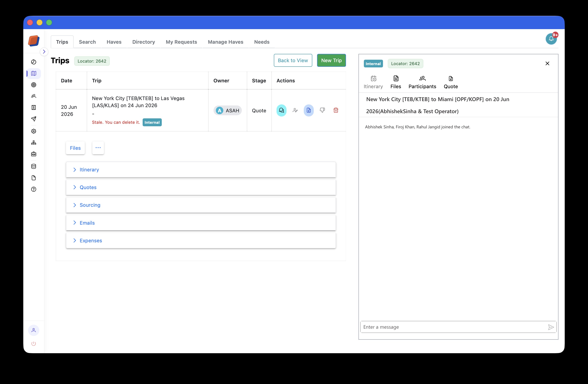Screen dimensions: 588x384
Task: Open the document file icon in sidebar
Action: (34, 178)
